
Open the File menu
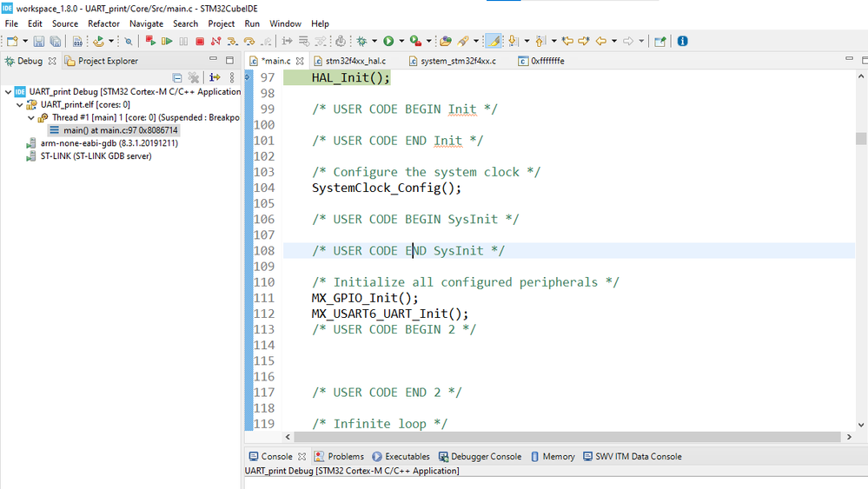pos(11,23)
